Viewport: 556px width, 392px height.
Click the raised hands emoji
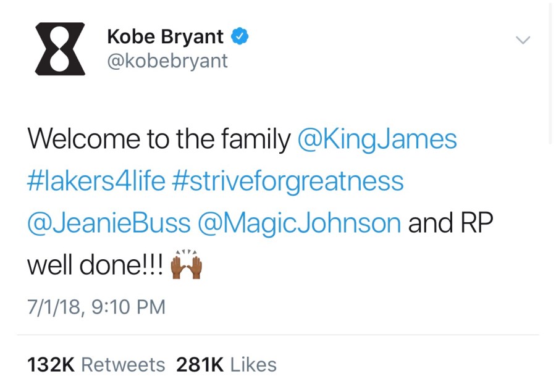187,265
